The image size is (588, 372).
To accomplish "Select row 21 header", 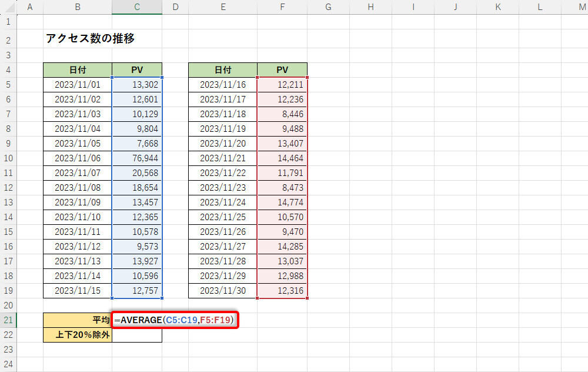I will (8, 320).
